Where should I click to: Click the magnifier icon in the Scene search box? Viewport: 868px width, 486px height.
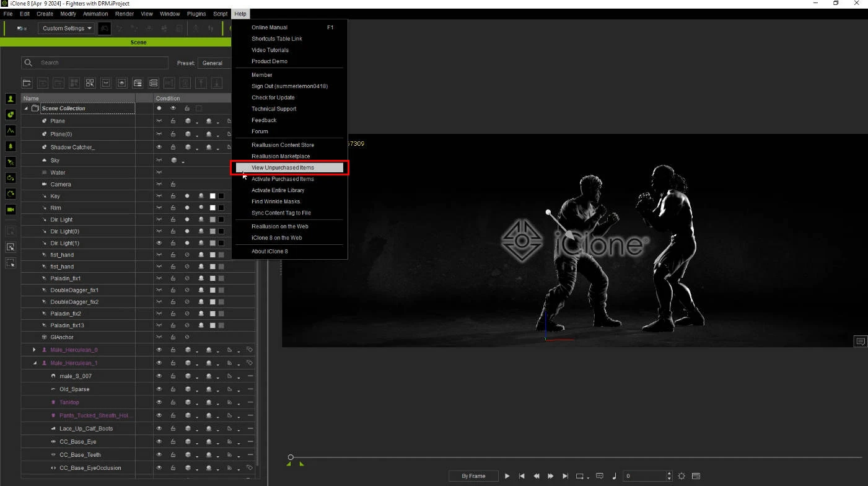28,63
